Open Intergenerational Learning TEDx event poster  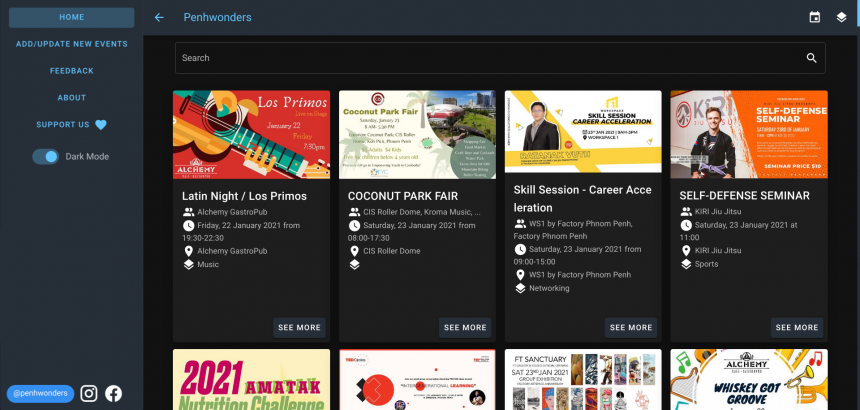pos(417,380)
